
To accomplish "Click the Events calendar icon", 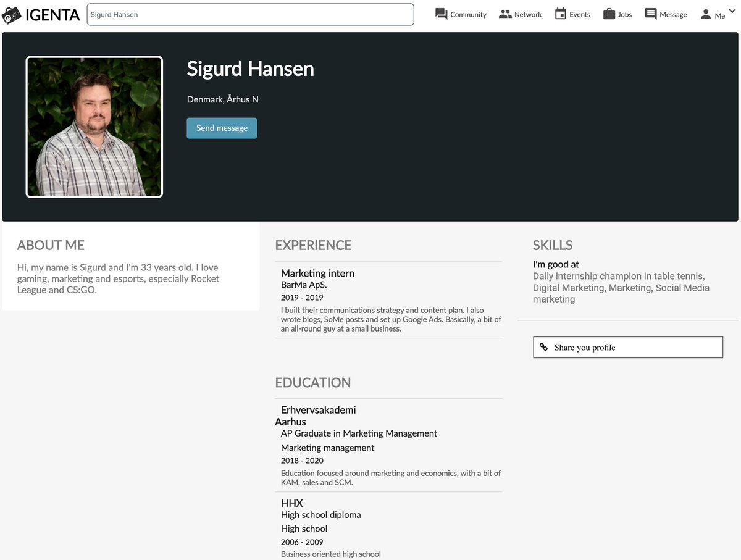I will tap(561, 14).
